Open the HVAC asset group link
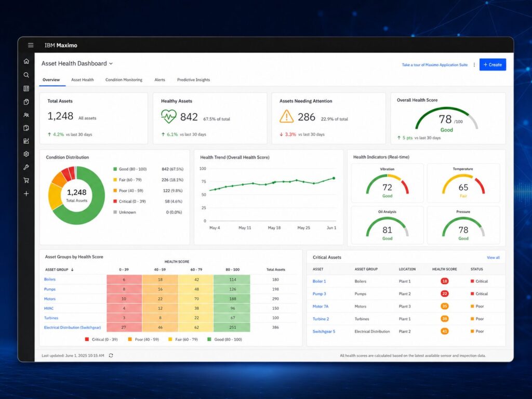The width and height of the screenshot is (532, 399). (49, 309)
